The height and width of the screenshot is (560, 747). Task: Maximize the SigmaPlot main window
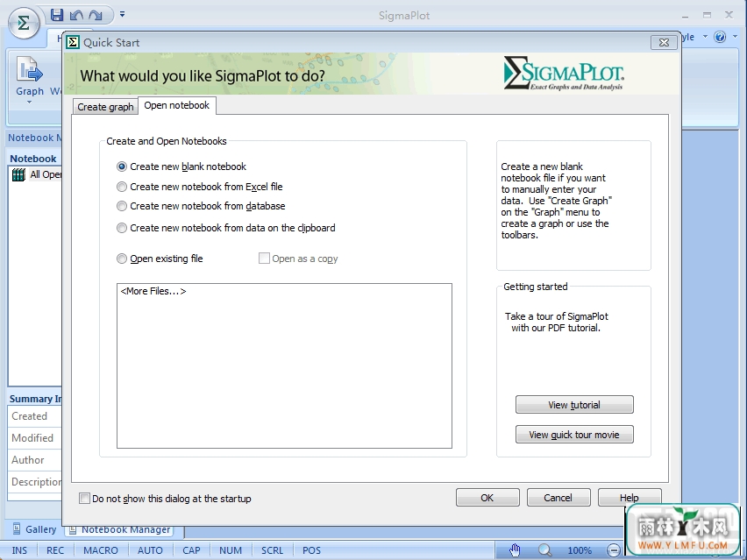[x=707, y=16]
